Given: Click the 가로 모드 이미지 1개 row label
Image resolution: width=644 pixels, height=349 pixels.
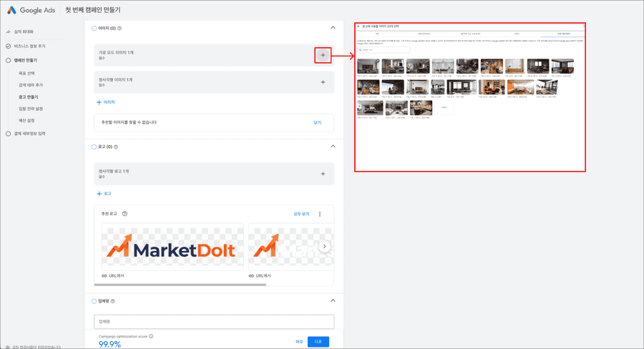Looking at the screenshot, I should [x=116, y=52].
